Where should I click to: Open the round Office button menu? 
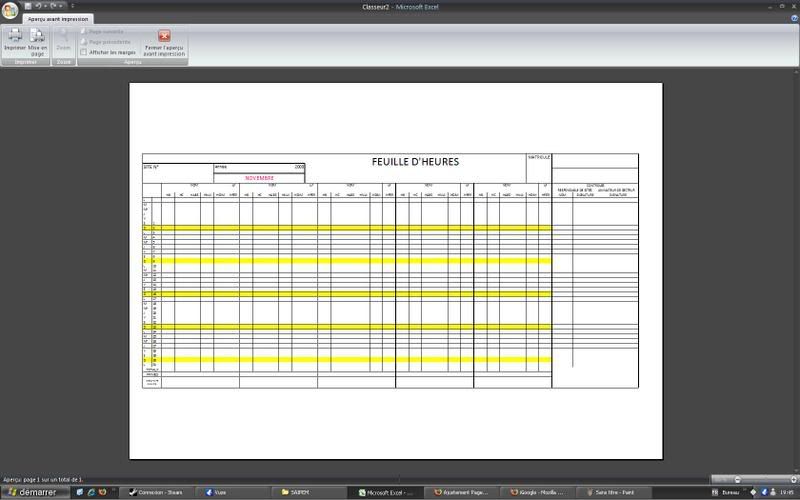(10, 9)
